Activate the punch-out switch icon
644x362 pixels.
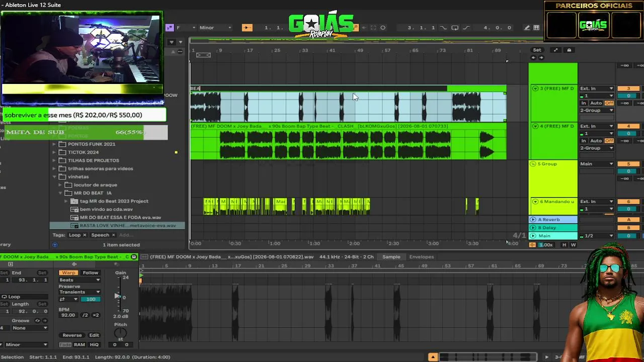[466, 28]
